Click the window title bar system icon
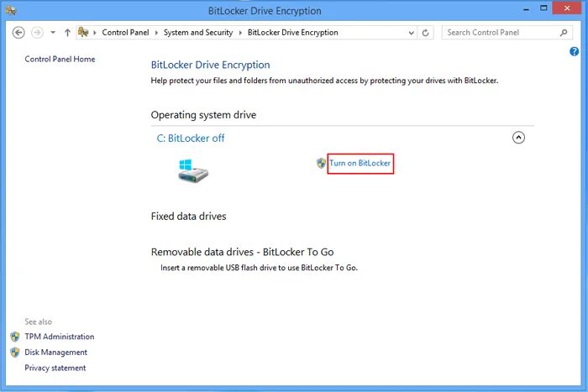This screenshot has width=588, height=392. click(11, 10)
